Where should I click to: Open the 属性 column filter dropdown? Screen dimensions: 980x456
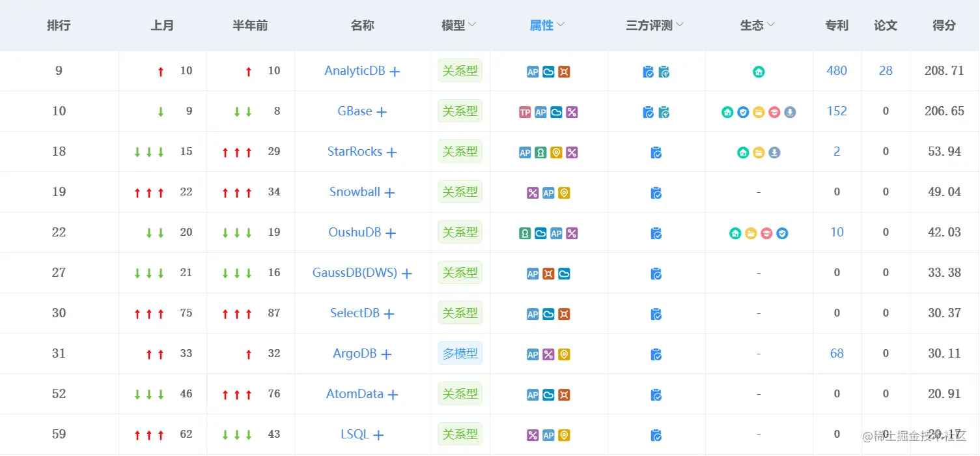pyautogui.click(x=561, y=25)
